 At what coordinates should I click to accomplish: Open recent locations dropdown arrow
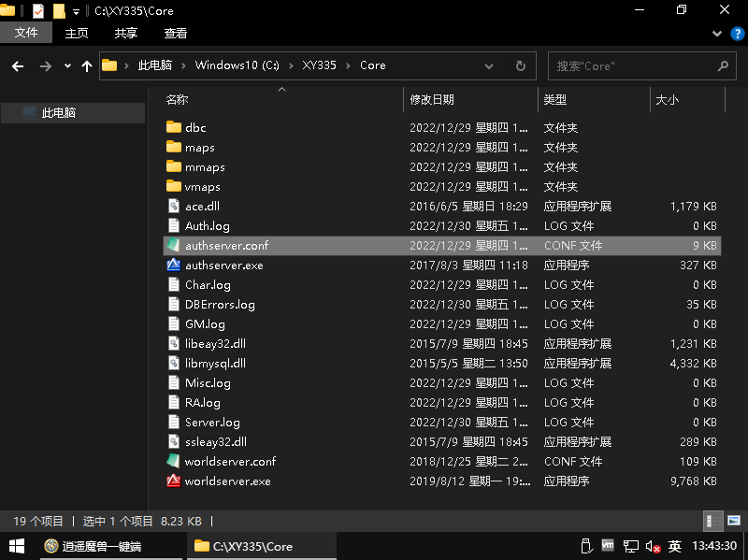[x=67, y=65]
